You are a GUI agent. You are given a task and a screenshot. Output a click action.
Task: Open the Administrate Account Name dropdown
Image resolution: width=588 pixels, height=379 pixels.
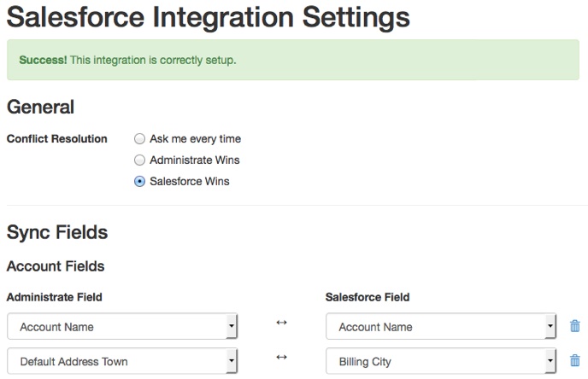pos(122,326)
